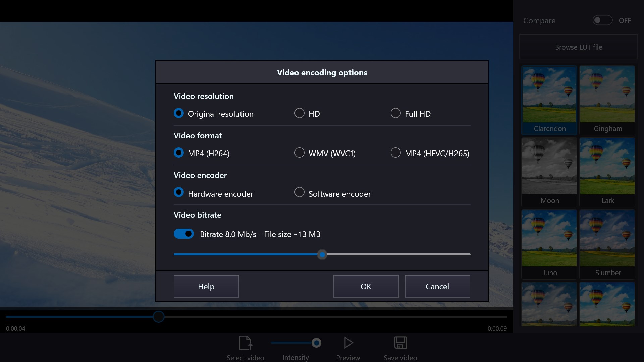Apply the Slumber filter
644x362 pixels.
pos(607,241)
